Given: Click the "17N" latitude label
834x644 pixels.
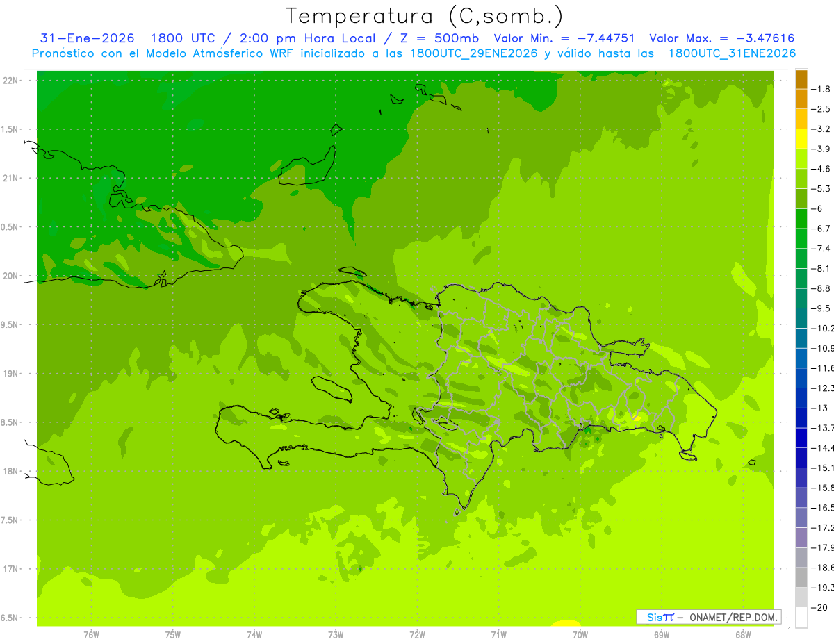Looking at the screenshot, I should tap(12, 569).
